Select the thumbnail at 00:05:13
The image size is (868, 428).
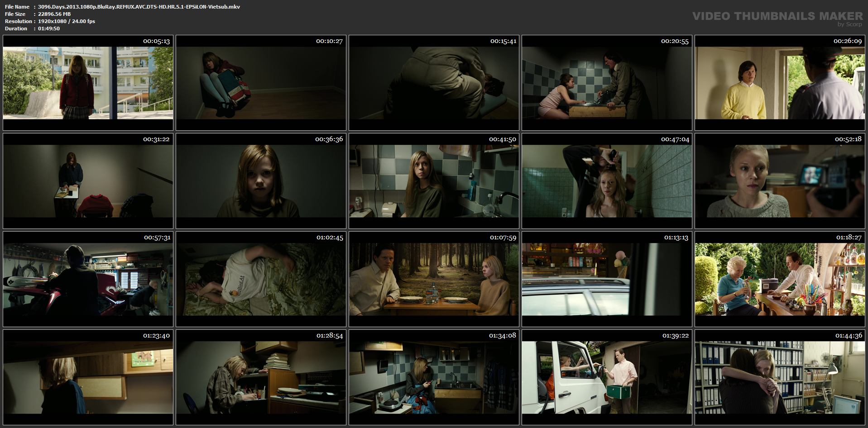88,83
